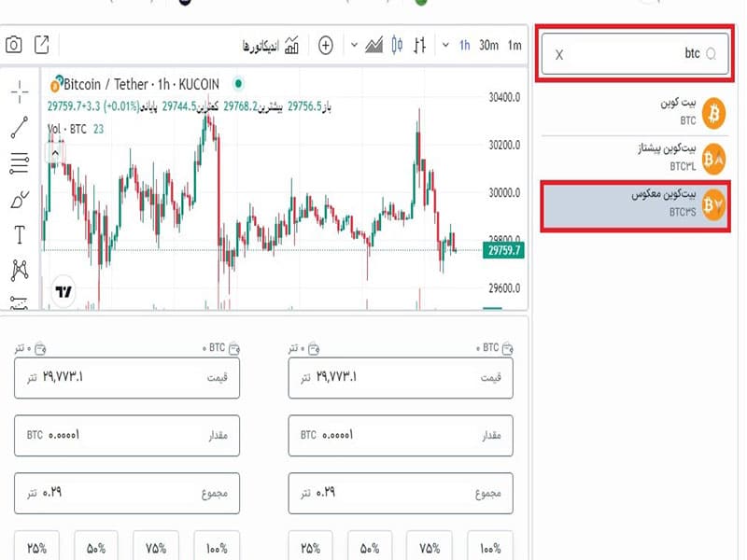Image resolution: width=747 pixels, height=560 pixels.
Task: Select the brush drawing tool
Action: click(x=20, y=200)
